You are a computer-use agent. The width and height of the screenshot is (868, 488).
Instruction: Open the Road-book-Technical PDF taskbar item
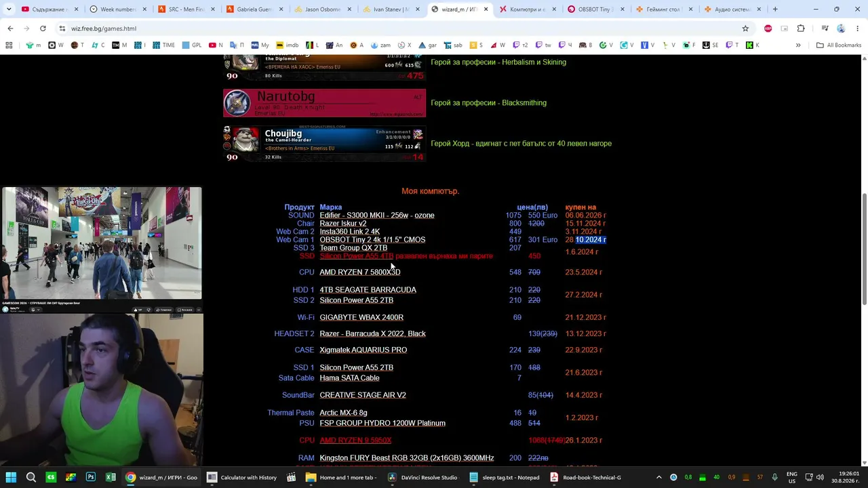tap(586, 477)
